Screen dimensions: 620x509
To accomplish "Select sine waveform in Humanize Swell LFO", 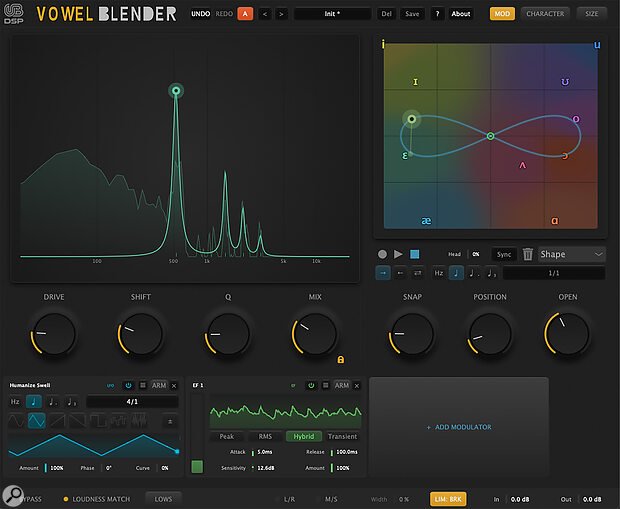I will tap(16, 421).
